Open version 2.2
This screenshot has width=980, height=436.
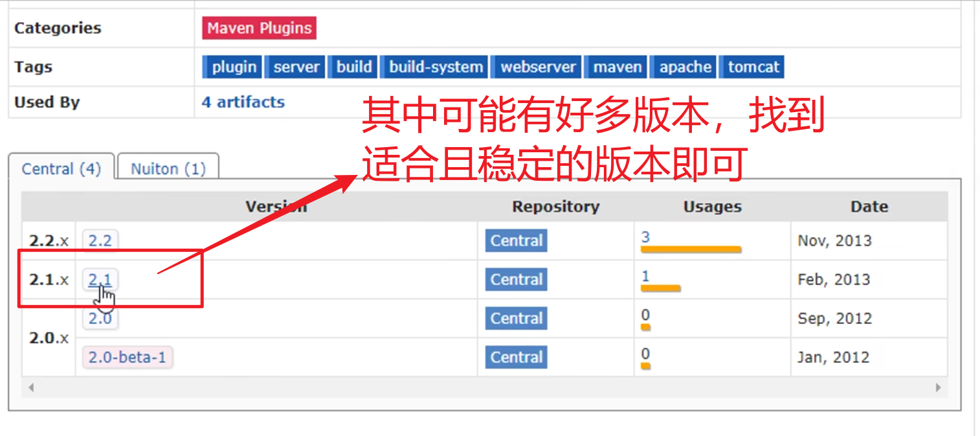[x=100, y=240]
